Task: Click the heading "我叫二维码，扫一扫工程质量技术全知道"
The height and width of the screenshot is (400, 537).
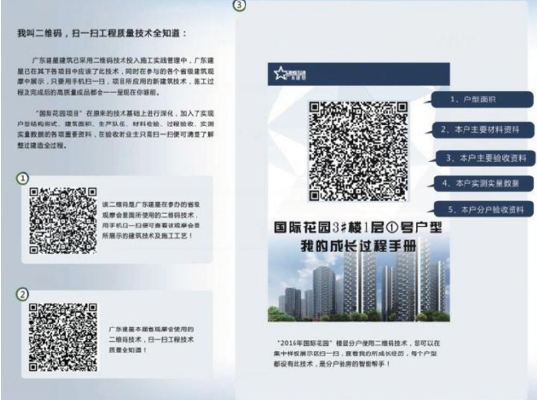Action: (102, 33)
